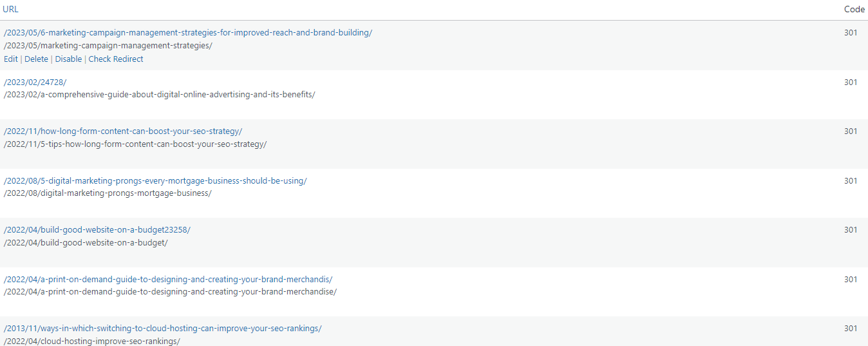Click the 301 code in the /2023/02/24728/ row
The height and width of the screenshot is (346, 868).
[x=851, y=82]
